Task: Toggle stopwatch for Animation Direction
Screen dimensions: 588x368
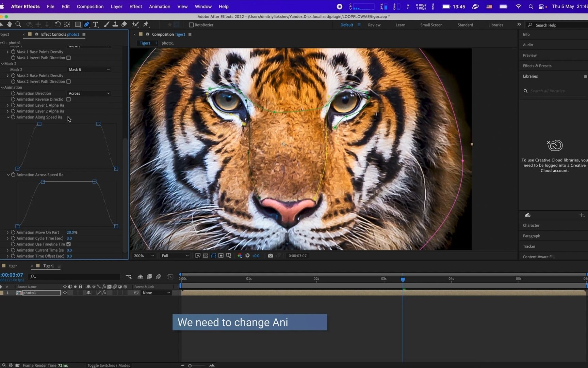Action: tap(13, 93)
